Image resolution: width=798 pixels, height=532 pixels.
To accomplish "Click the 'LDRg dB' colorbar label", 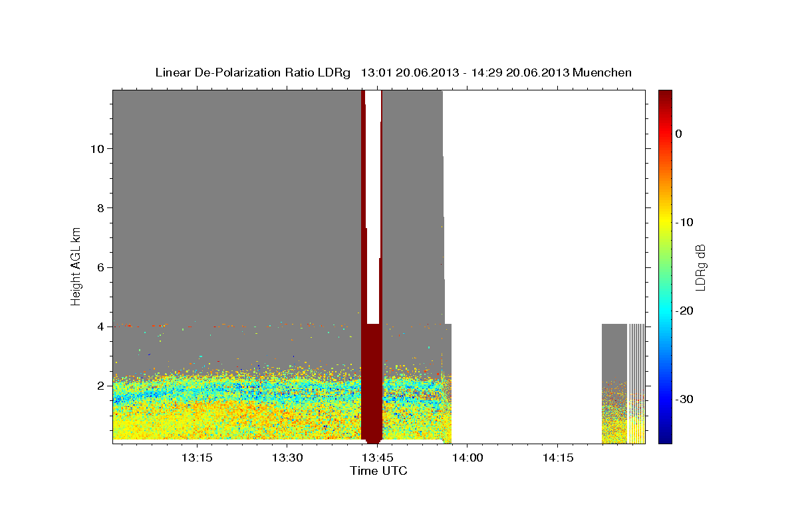I will [700, 267].
